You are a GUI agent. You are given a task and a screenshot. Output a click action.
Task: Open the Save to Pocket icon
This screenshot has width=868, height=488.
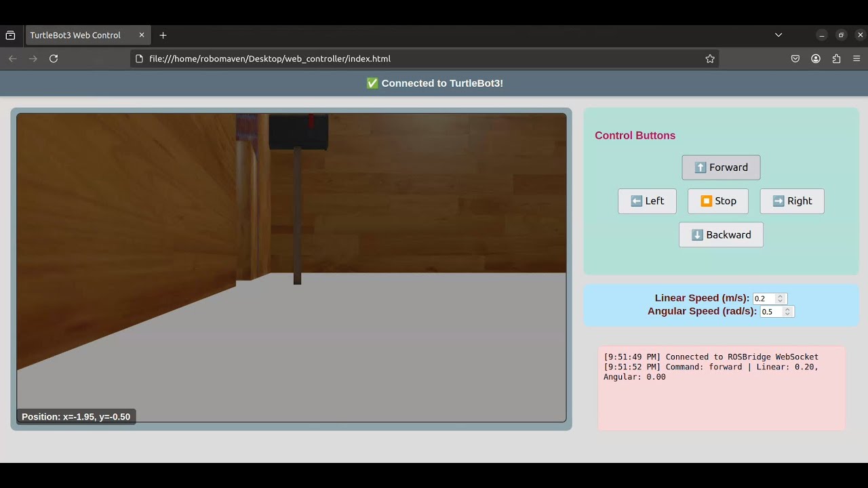pos(795,59)
